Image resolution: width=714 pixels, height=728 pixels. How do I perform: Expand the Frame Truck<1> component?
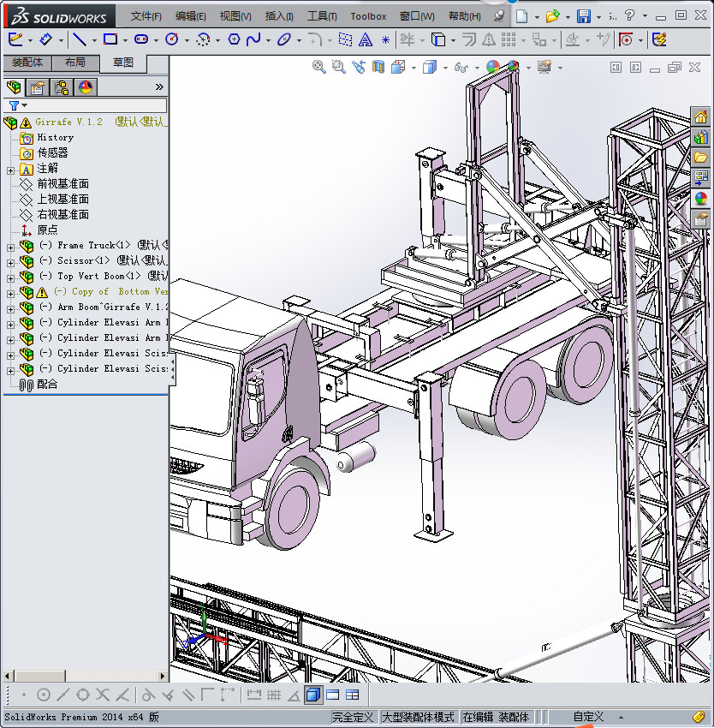tap(10, 246)
